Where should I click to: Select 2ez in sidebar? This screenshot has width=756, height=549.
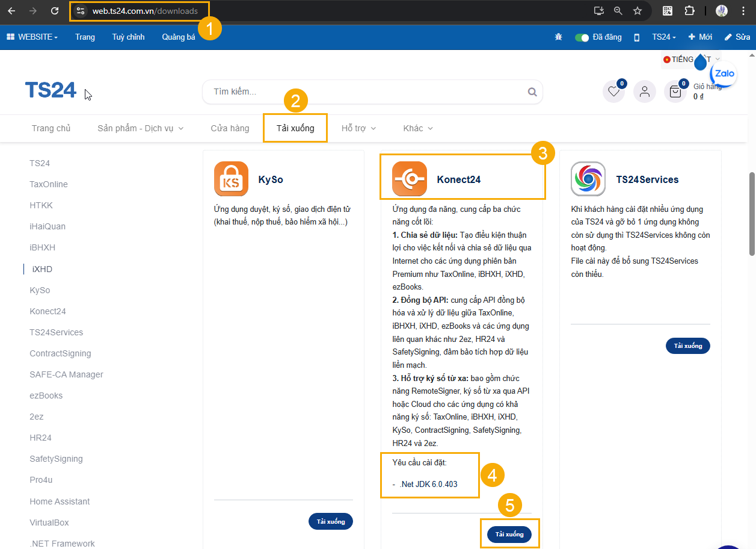pos(37,417)
